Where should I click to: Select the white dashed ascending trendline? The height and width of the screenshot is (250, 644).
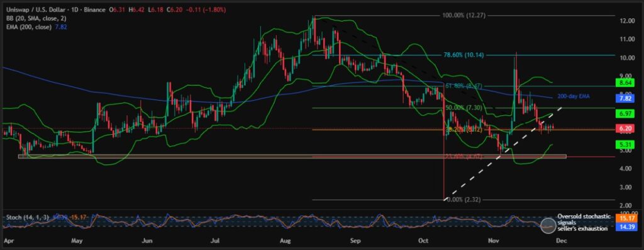click(503, 154)
